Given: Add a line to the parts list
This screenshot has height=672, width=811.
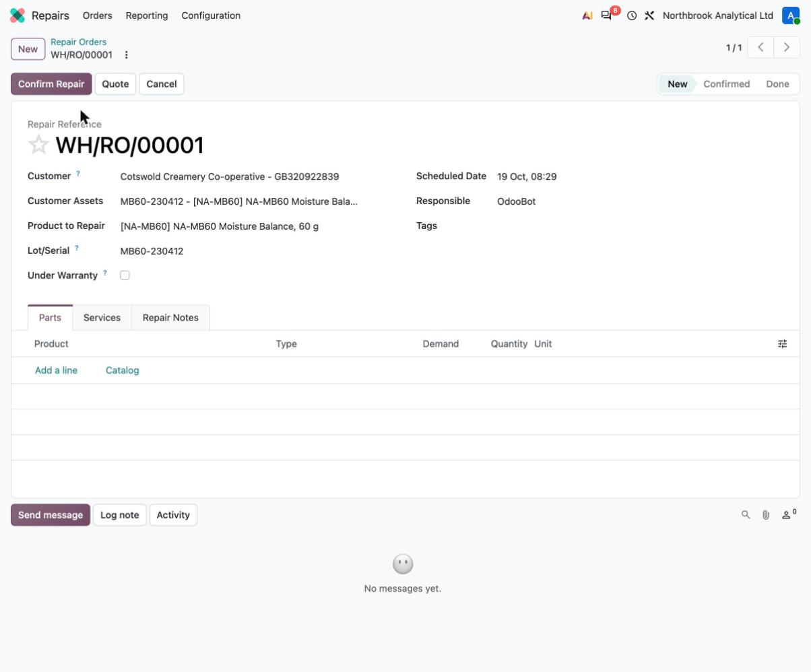Looking at the screenshot, I should pos(56,370).
